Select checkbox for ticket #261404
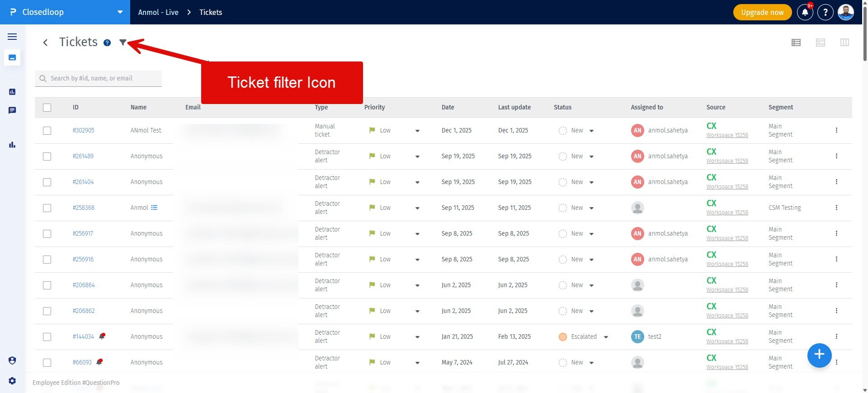 click(x=47, y=182)
